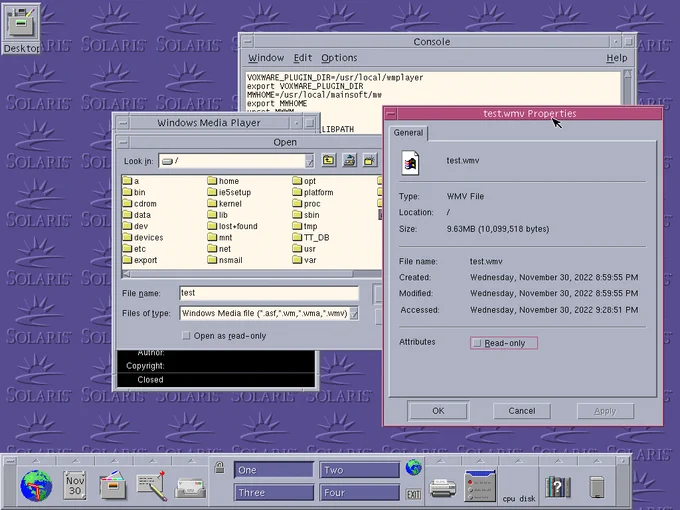The width and height of the screenshot is (680, 510).
Task: Expand the Files of type dropdown
Action: (x=354, y=314)
